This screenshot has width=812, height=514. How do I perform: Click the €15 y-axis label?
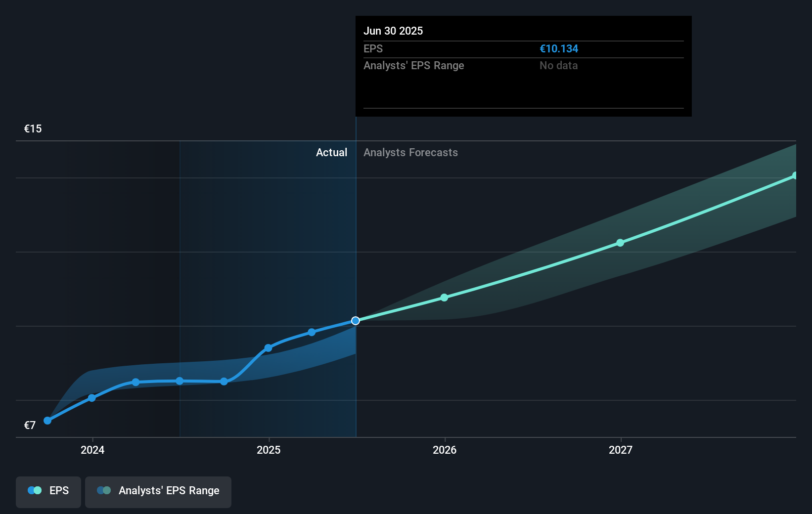pyautogui.click(x=33, y=129)
